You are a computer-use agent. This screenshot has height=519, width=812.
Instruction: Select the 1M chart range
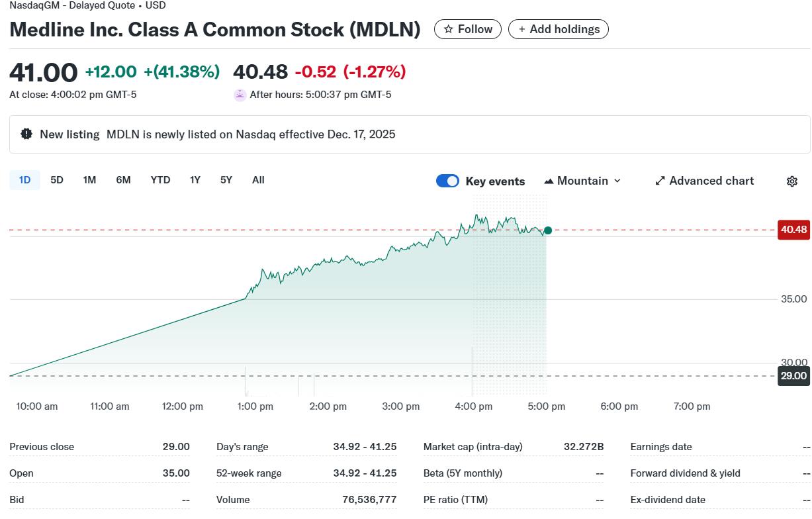[x=89, y=180]
